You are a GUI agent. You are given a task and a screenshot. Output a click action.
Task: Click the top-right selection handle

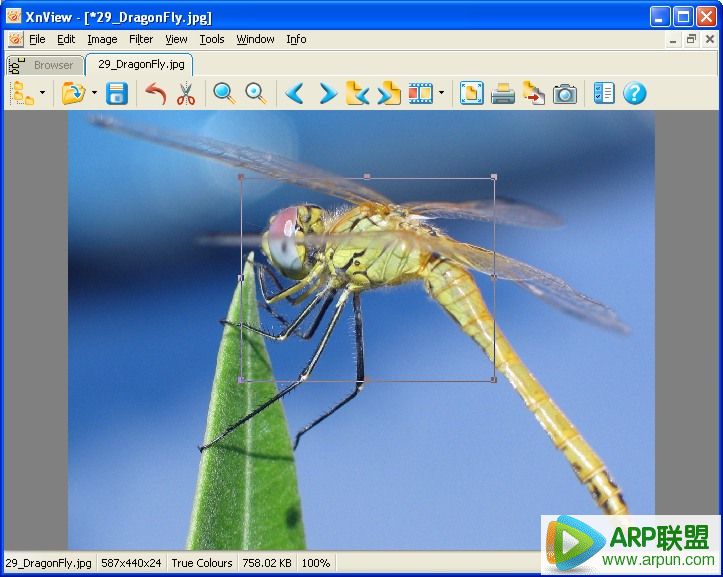point(494,177)
